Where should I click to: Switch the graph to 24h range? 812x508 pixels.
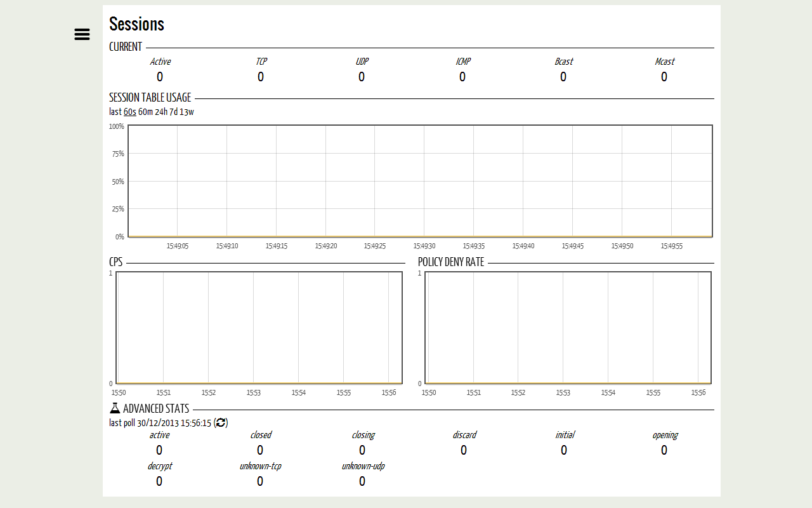pyautogui.click(x=161, y=112)
